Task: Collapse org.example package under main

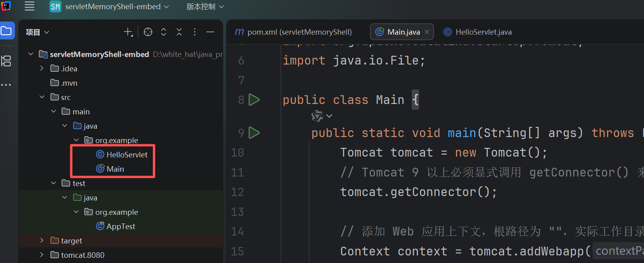Action: [x=76, y=140]
